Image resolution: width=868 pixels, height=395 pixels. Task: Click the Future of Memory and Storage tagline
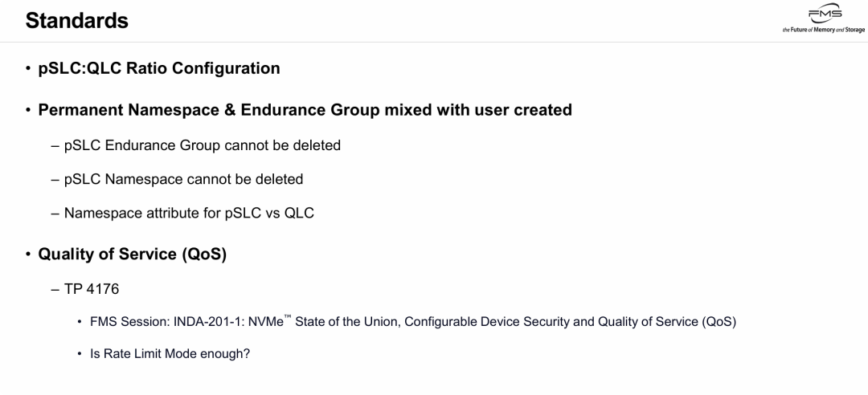tap(823, 30)
